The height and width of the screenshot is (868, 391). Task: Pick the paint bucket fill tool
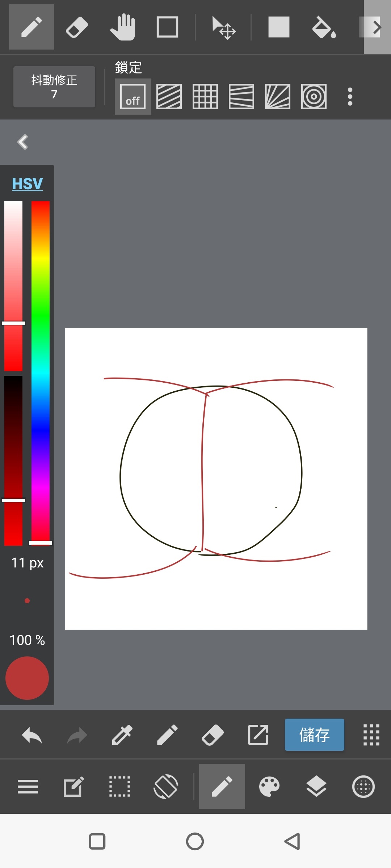point(324,27)
